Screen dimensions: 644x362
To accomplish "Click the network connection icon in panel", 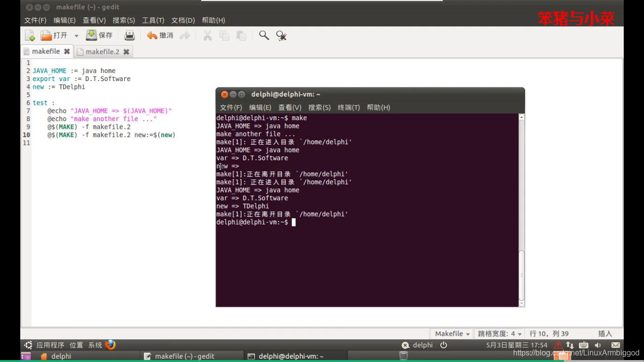I will [570, 345].
